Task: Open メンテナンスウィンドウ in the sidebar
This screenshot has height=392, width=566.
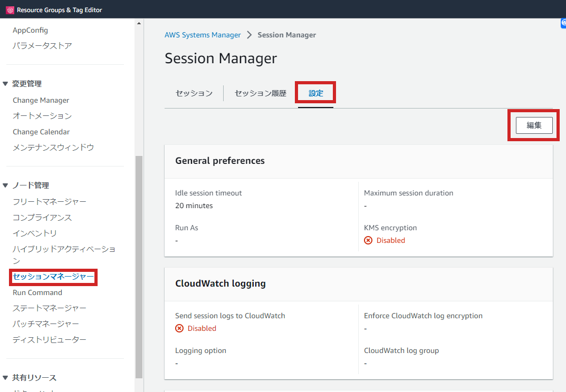Action: tap(53, 148)
